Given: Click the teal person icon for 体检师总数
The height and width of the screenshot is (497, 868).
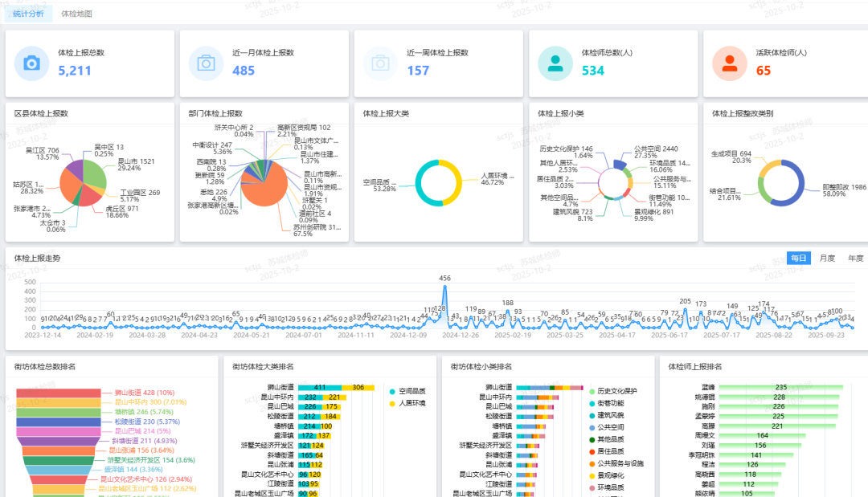Looking at the screenshot, I should coord(555,63).
